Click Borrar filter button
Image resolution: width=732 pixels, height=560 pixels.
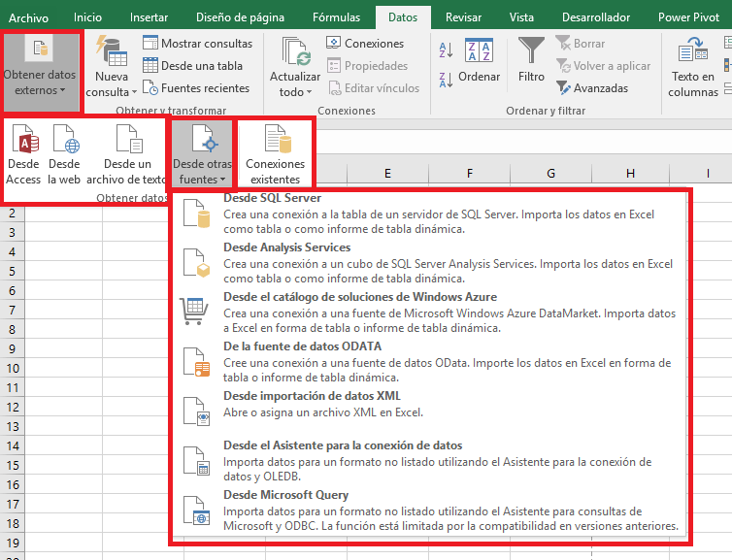(x=581, y=44)
